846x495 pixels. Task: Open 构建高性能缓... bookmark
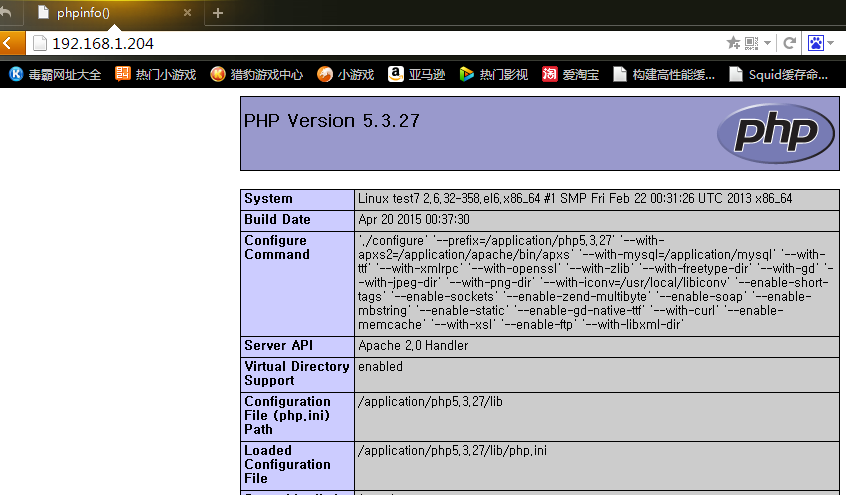[665, 74]
